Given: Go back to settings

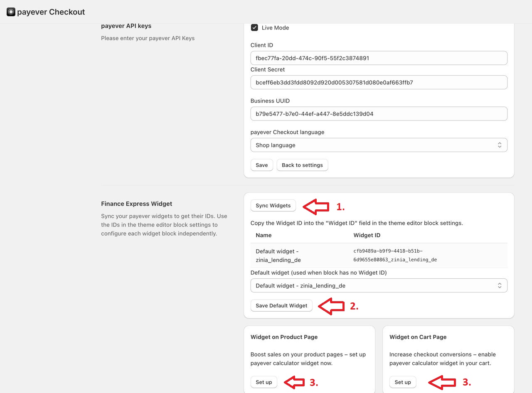Looking at the screenshot, I should (302, 165).
